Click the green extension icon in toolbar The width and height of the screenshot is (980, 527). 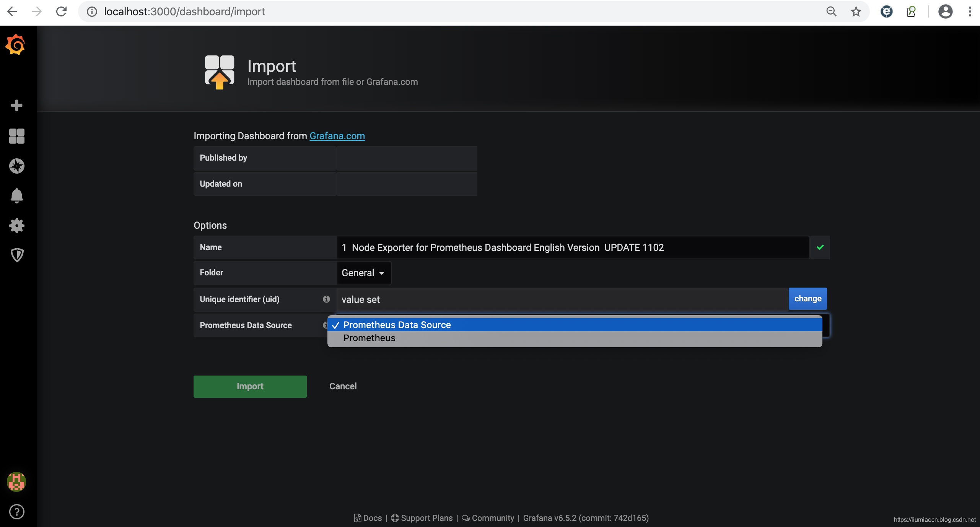[x=911, y=11]
